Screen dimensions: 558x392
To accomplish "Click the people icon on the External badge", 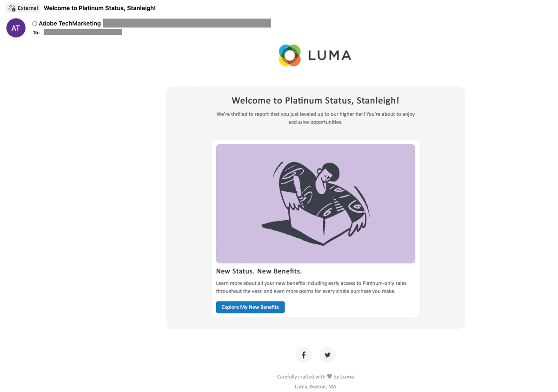I will 11,7.
